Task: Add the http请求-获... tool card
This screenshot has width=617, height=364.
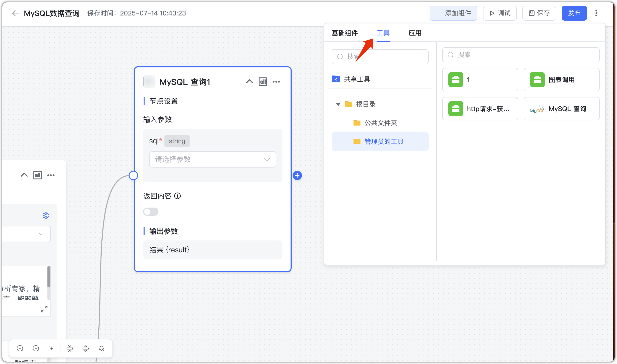Action: (x=480, y=109)
